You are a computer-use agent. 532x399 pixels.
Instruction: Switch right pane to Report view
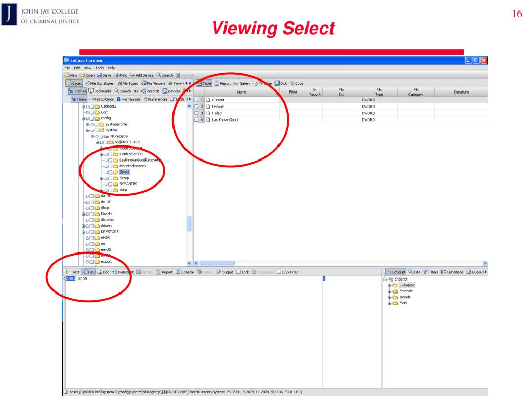(222, 83)
